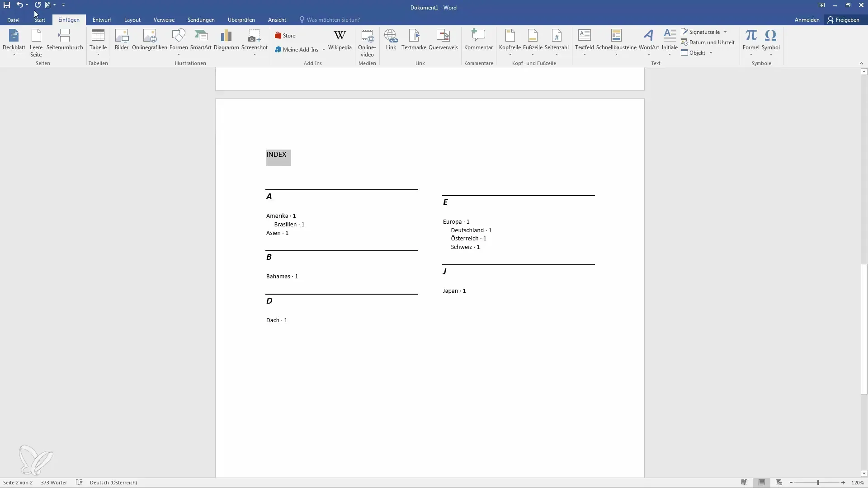The height and width of the screenshot is (488, 868).
Task: Open the Formen shapes gallery
Action: point(179,42)
